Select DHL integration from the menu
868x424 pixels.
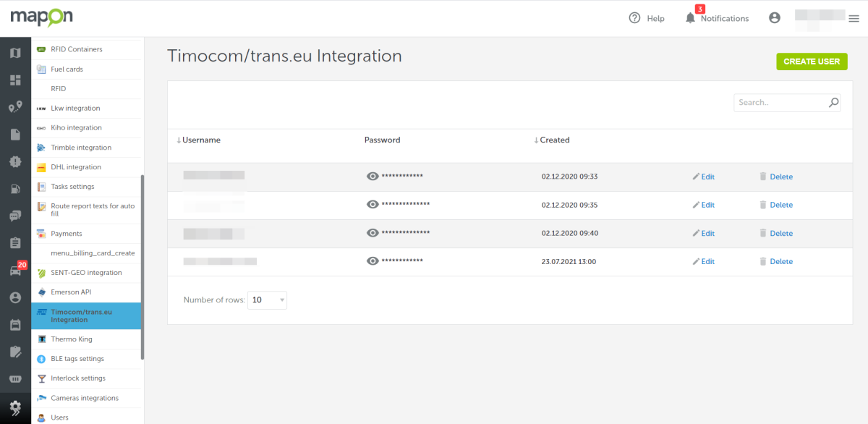(x=76, y=167)
